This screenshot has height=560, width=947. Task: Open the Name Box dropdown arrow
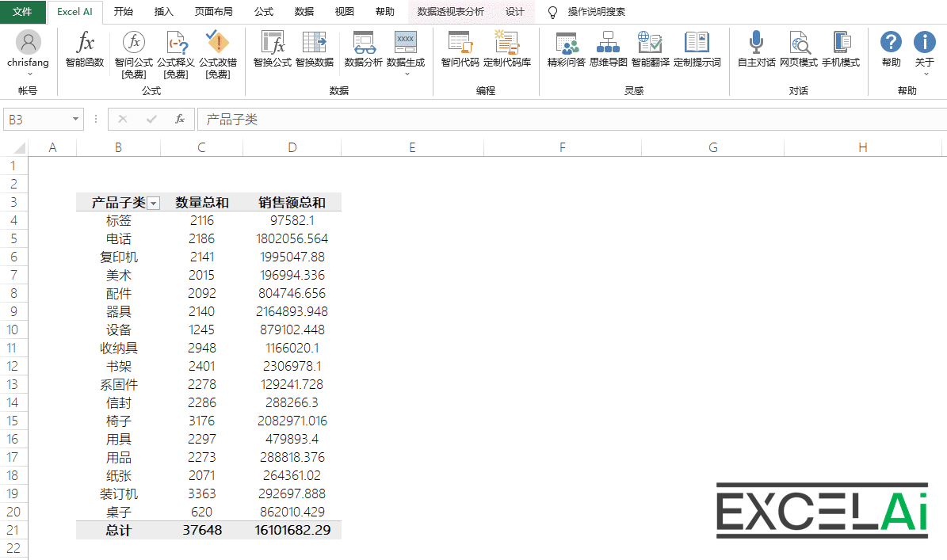(76, 120)
